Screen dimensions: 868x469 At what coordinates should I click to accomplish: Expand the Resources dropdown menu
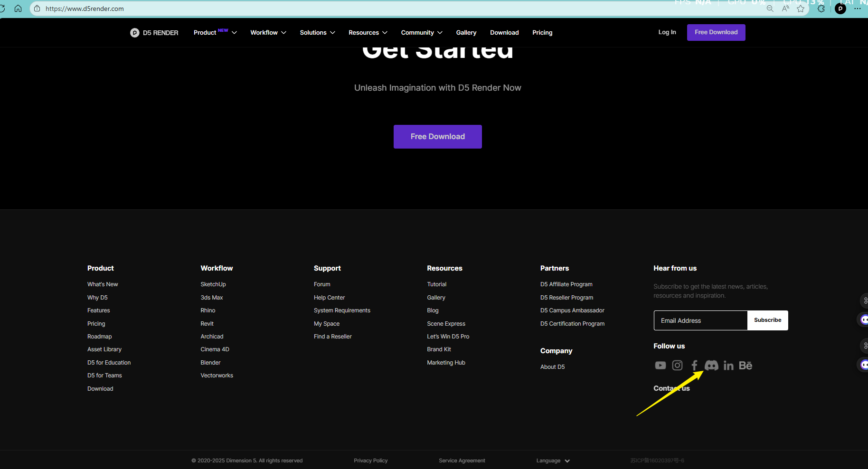pos(368,33)
